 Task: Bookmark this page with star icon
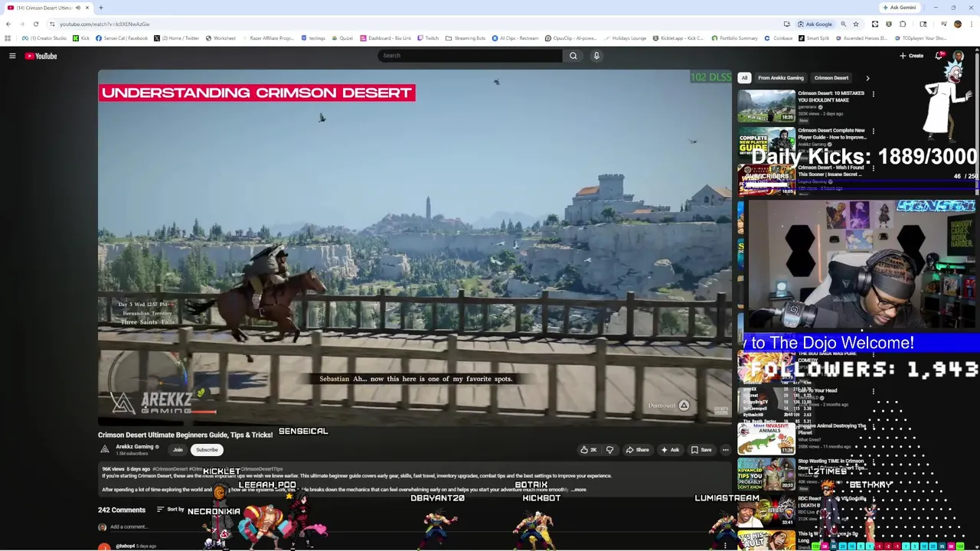pyautogui.click(x=856, y=24)
